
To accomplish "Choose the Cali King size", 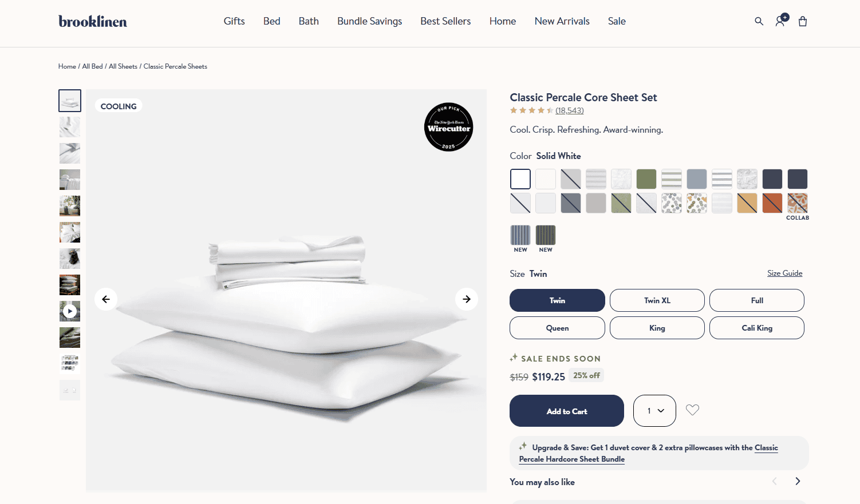I will (757, 328).
